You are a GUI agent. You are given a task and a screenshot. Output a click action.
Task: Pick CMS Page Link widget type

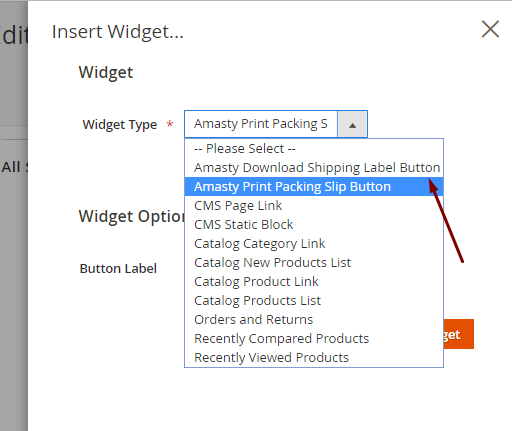314,205
